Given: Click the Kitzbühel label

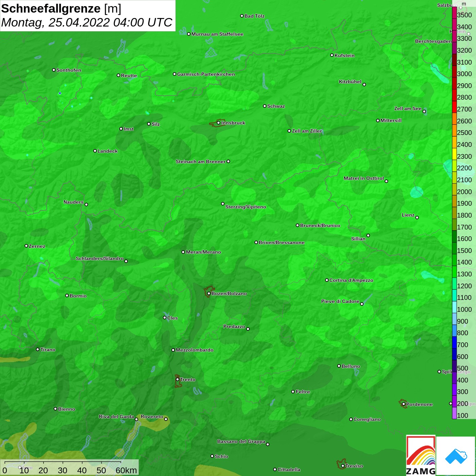Looking at the screenshot, I should coord(350,82).
